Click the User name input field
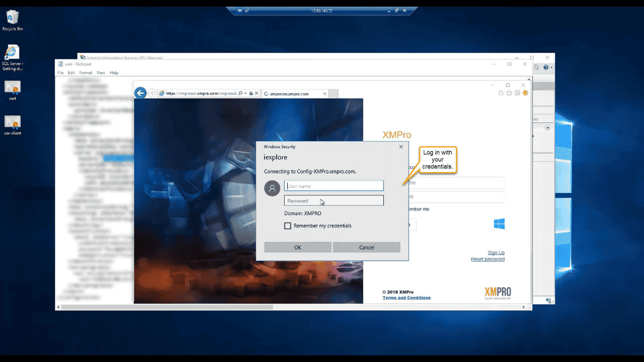The image size is (644, 362). click(x=333, y=186)
